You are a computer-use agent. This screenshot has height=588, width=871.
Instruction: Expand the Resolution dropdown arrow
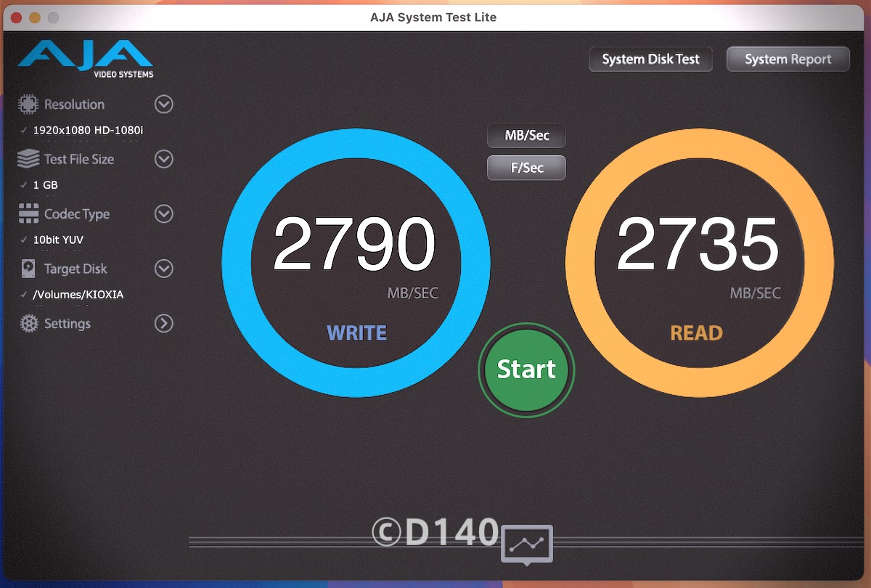coord(164,105)
